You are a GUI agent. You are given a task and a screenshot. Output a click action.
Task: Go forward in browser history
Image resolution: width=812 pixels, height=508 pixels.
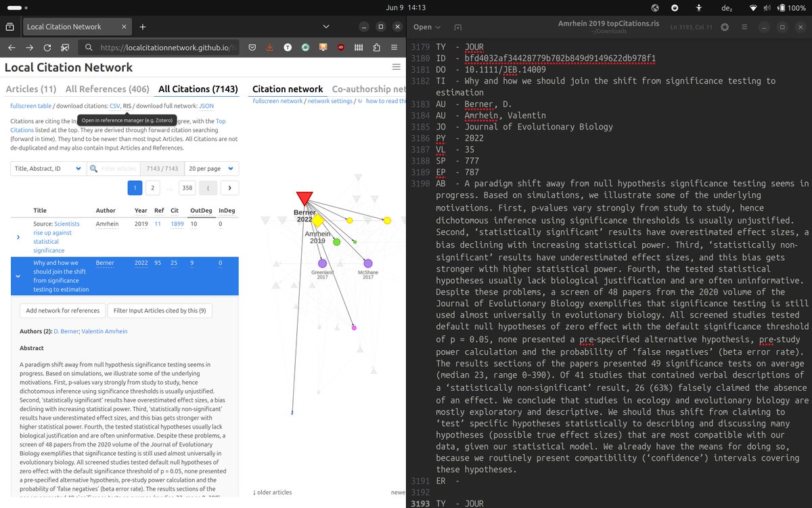29,48
